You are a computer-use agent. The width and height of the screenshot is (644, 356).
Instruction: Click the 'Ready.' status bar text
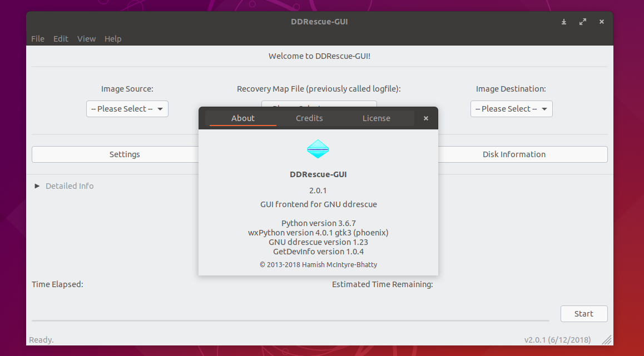pyautogui.click(x=41, y=339)
